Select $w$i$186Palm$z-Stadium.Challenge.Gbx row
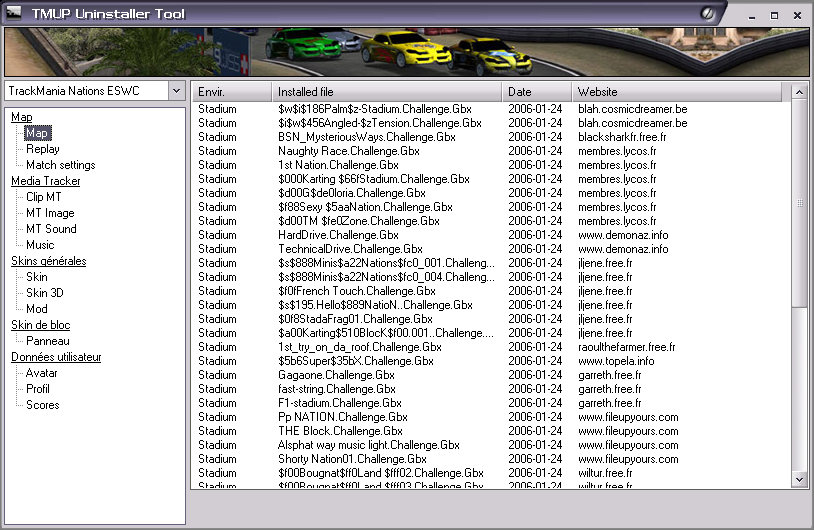The image size is (814, 530). point(491,109)
